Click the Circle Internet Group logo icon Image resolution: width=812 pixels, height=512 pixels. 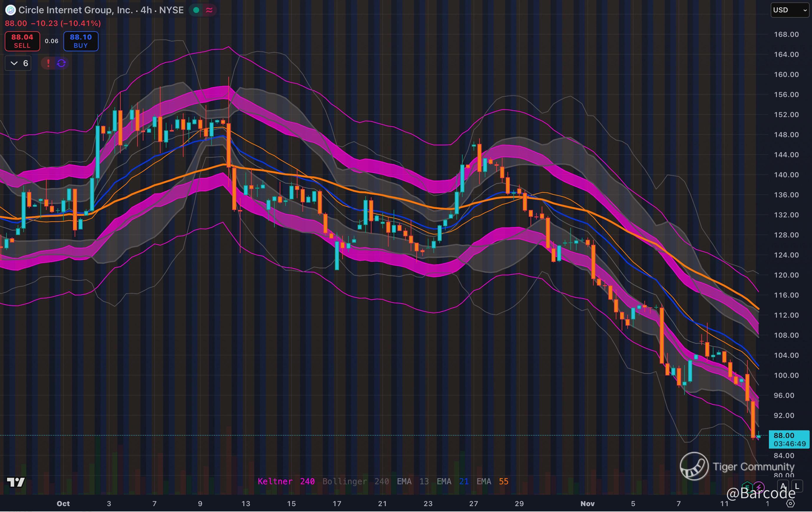click(10, 10)
